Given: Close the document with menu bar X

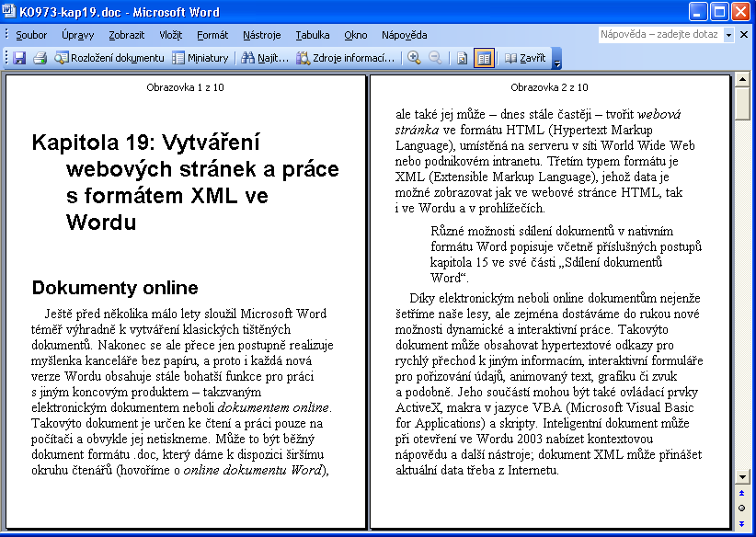Looking at the screenshot, I should pyautogui.click(x=744, y=35).
